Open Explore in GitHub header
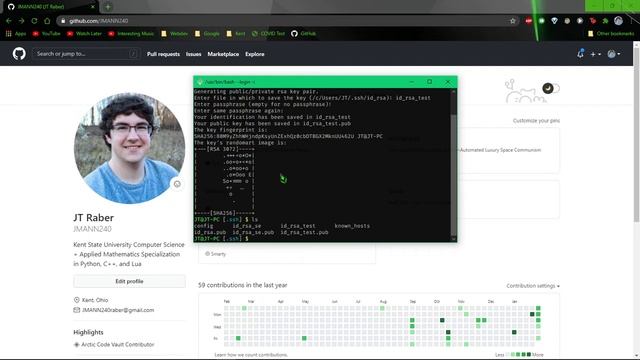 [x=255, y=54]
